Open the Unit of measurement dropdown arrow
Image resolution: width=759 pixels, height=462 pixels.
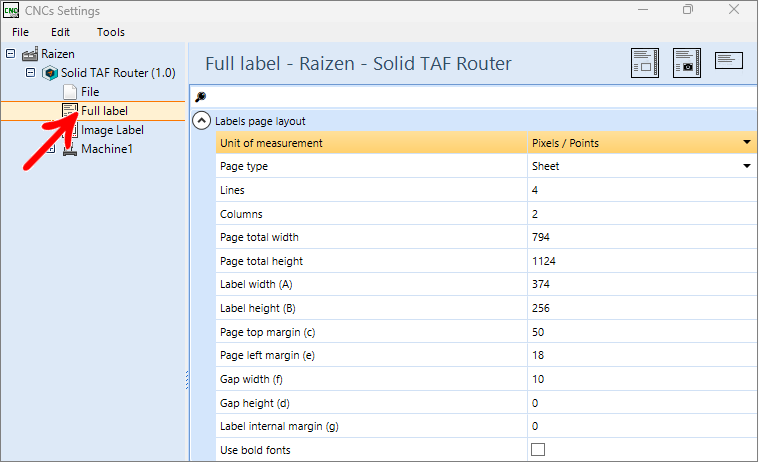click(747, 142)
